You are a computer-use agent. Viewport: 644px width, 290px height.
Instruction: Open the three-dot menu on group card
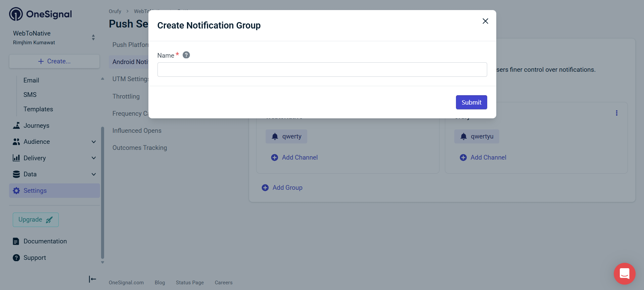pyautogui.click(x=616, y=113)
